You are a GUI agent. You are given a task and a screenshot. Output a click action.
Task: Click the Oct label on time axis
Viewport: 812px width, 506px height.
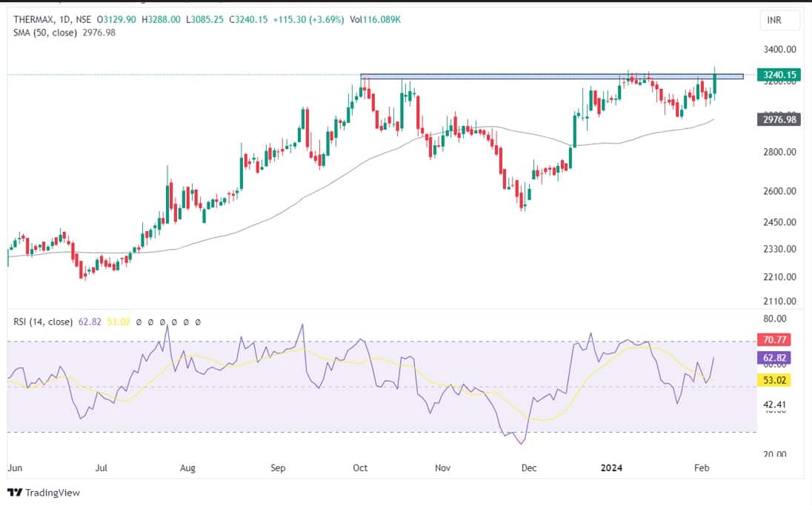pos(361,468)
